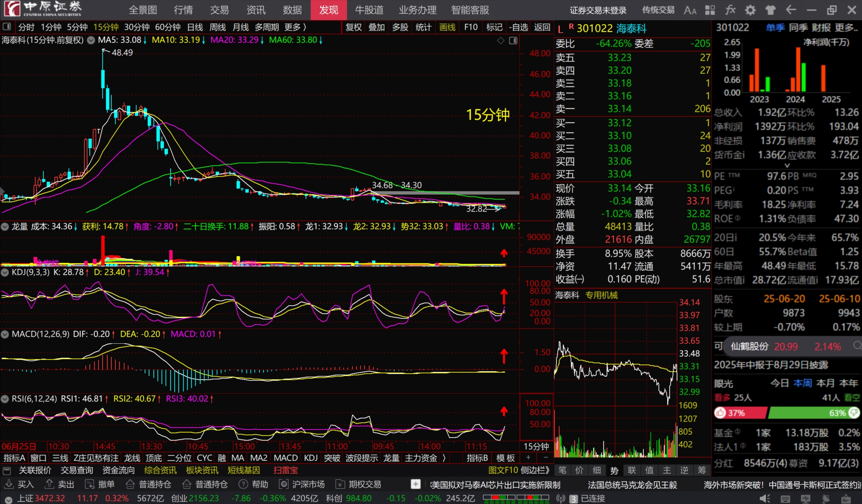862x504 pixels.
Task: Click the 看多 37% red sentiment bar
Action: pyautogui.click(x=740, y=413)
